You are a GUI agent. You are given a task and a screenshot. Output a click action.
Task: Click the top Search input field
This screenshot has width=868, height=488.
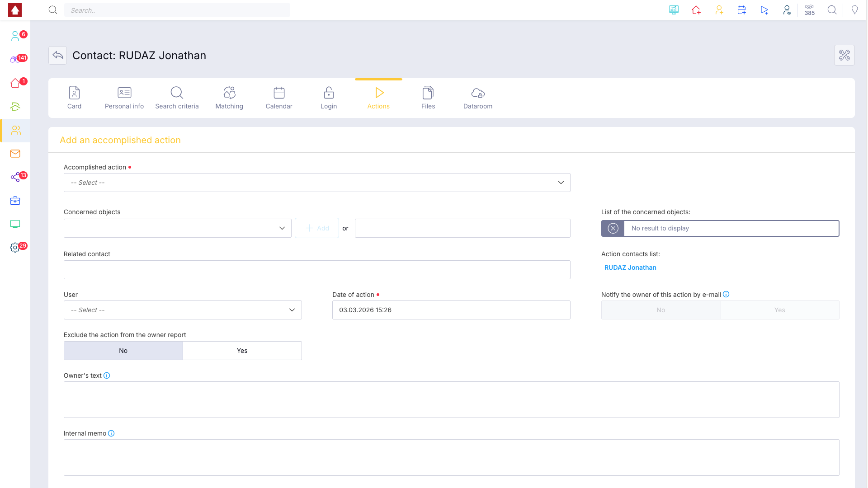coord(177,10)
